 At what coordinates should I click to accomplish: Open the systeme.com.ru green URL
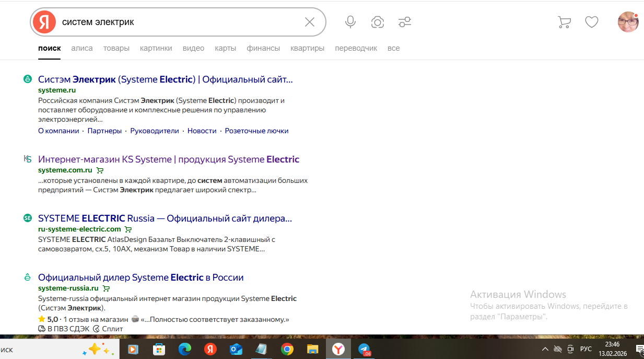pos(65,170)
